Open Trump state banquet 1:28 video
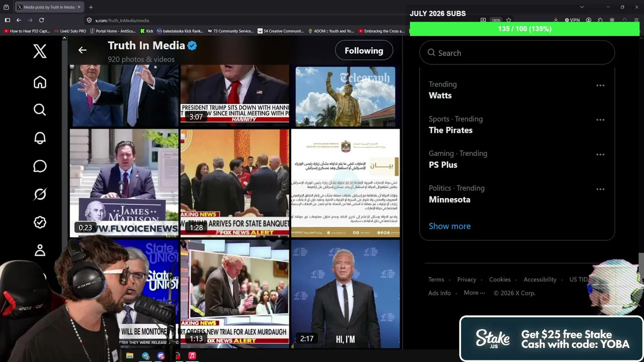The width and height of the screenshot is (644, 362). pyautogui.click(x=234, y=183)
